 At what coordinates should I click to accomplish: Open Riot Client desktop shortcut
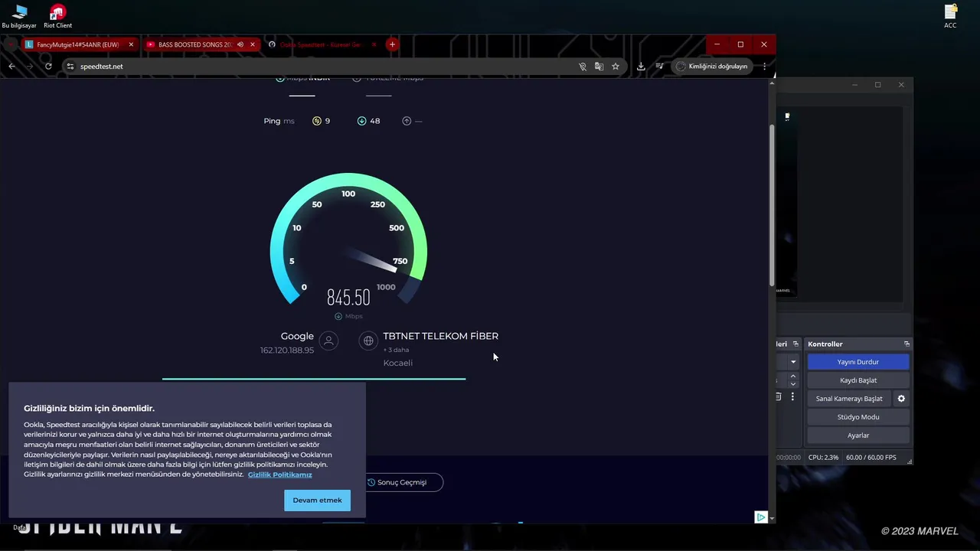[57, 16]
